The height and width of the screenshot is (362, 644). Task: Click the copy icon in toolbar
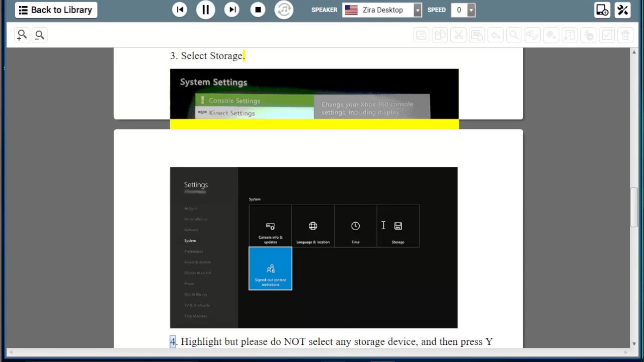coord(440,35)
